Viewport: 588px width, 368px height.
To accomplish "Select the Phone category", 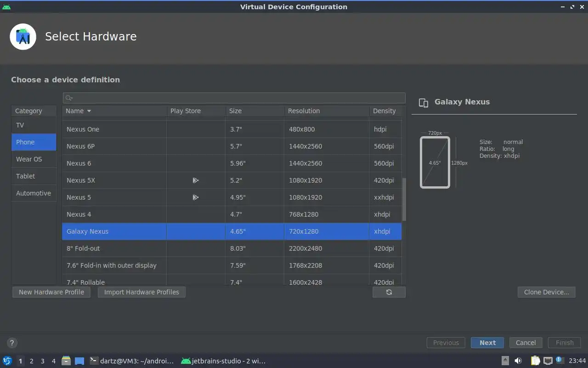I will click(34, 142).
